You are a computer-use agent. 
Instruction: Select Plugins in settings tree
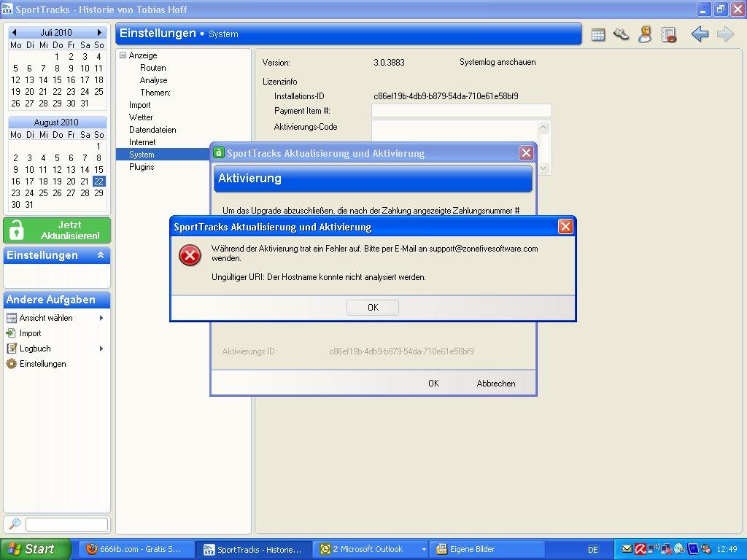click(142, 167)
